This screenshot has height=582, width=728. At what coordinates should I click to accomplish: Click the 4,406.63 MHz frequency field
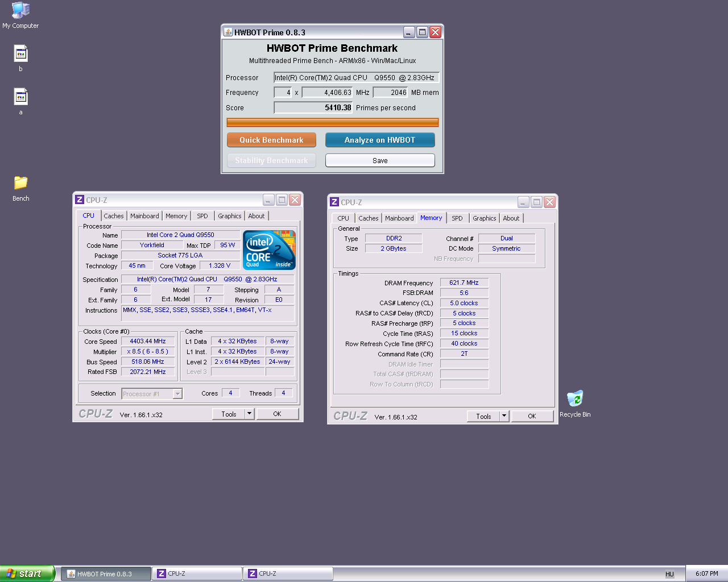(x=328, y=93)
